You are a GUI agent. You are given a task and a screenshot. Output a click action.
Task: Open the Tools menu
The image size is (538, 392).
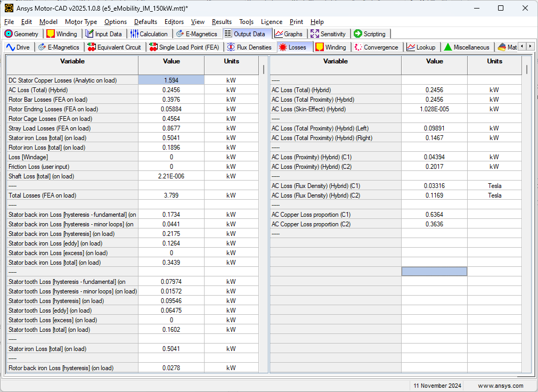[246, 22]
